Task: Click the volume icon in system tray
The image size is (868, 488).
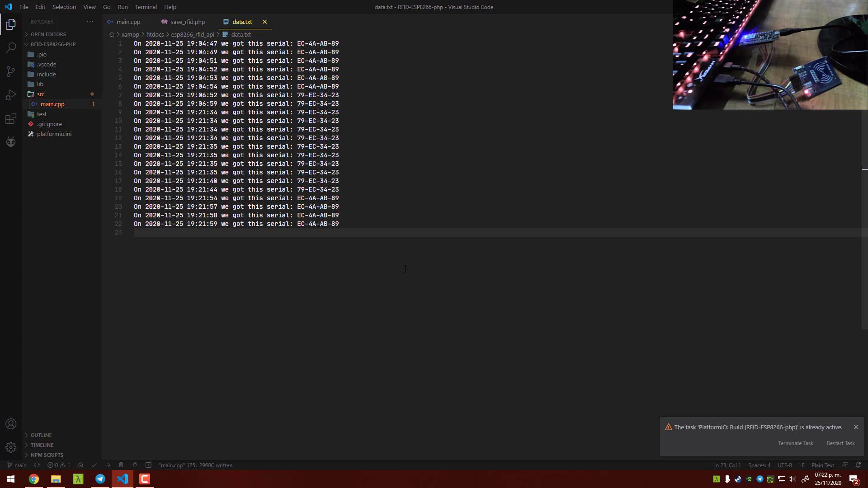Action: coord(792,479)
